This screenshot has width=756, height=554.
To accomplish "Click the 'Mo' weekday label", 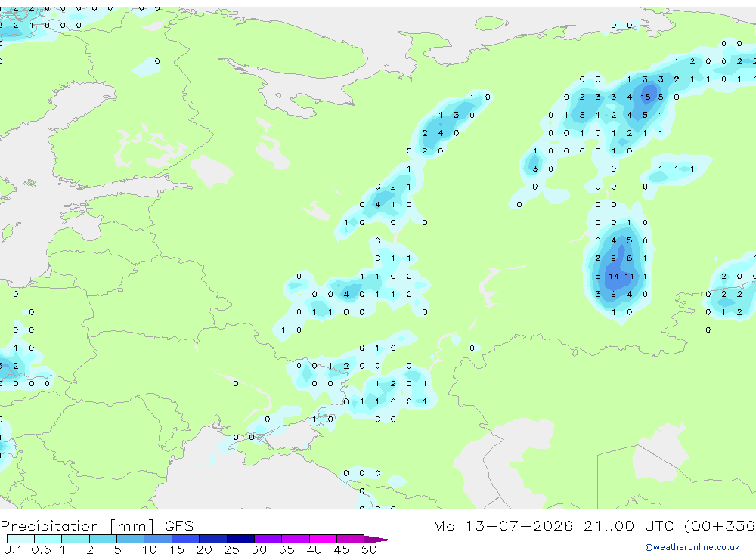I will [444, 525].
